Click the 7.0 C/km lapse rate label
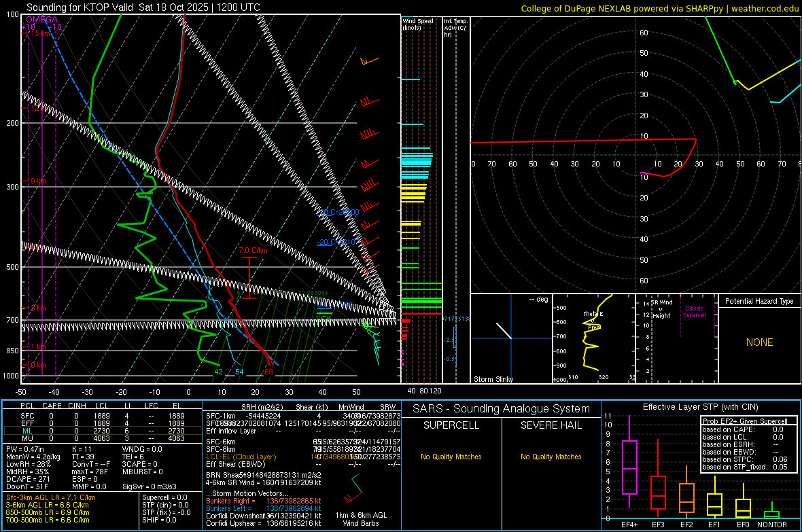 254,250
